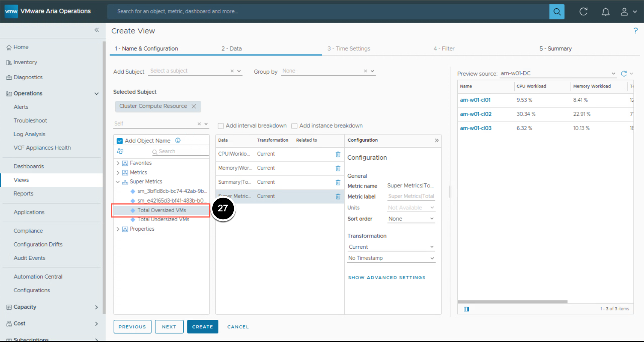Screen dimensions: 644x342
Task: Go to step 3 - Time Settings
Action: pyautogui.click(x=349, y=49)
